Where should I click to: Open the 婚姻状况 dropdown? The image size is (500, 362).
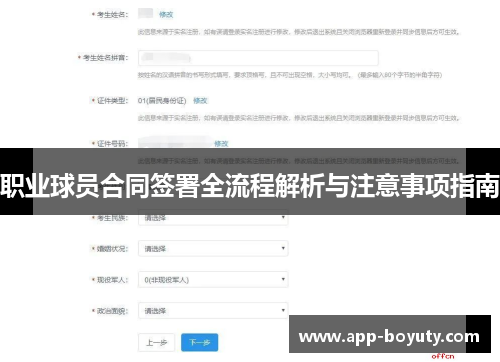[213, 249]
